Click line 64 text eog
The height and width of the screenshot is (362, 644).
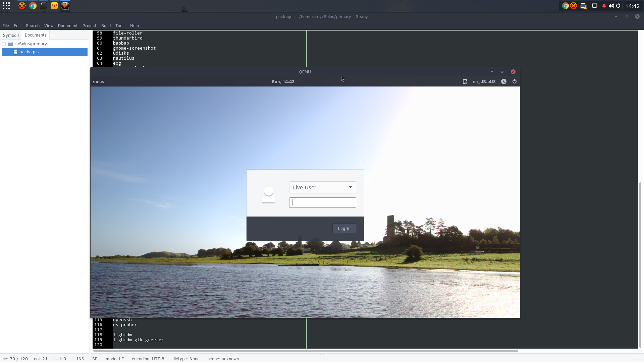point(117,63)
